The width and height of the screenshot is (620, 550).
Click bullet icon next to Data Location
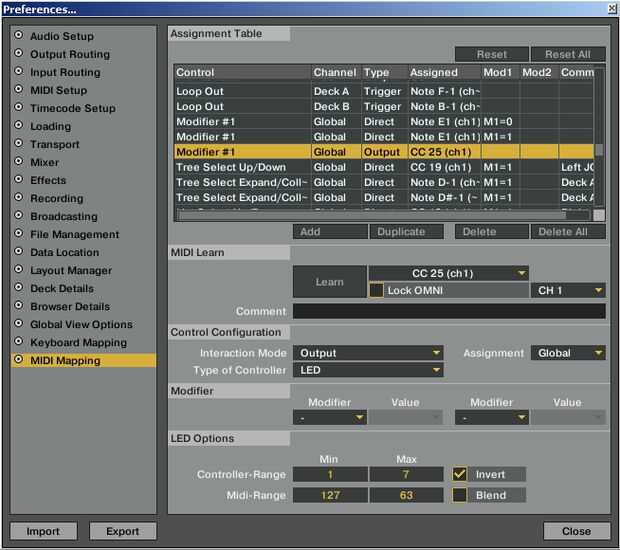coord(18,251)
